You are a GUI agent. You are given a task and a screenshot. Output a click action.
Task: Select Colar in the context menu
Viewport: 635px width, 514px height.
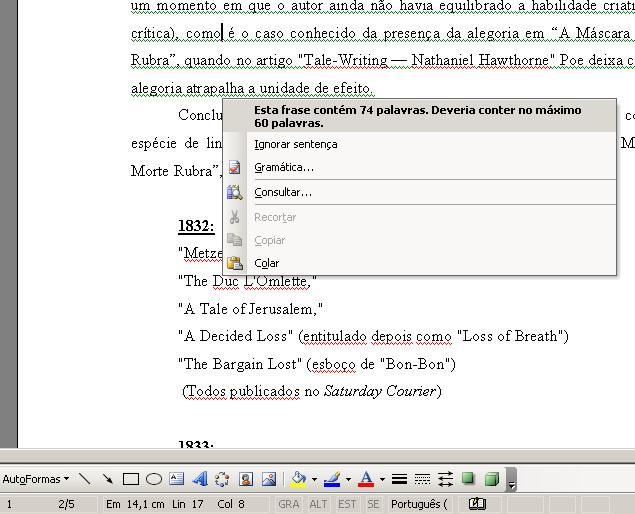pyautogui.click(x=420, y=263)
